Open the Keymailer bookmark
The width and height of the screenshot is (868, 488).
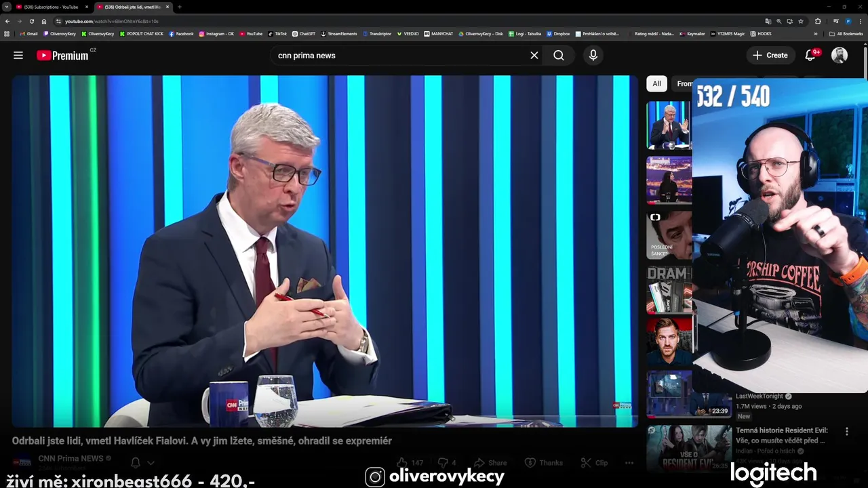tap(692, 33)
